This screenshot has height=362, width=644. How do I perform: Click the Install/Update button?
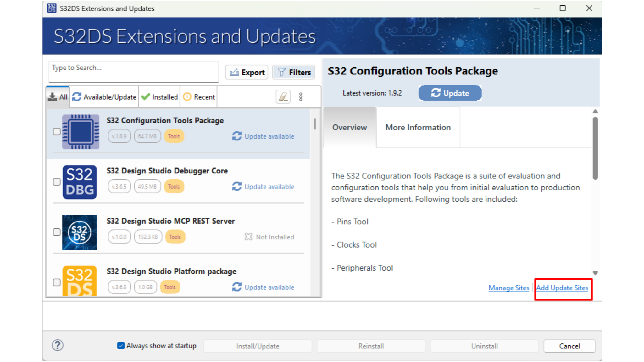click(258, 346)
